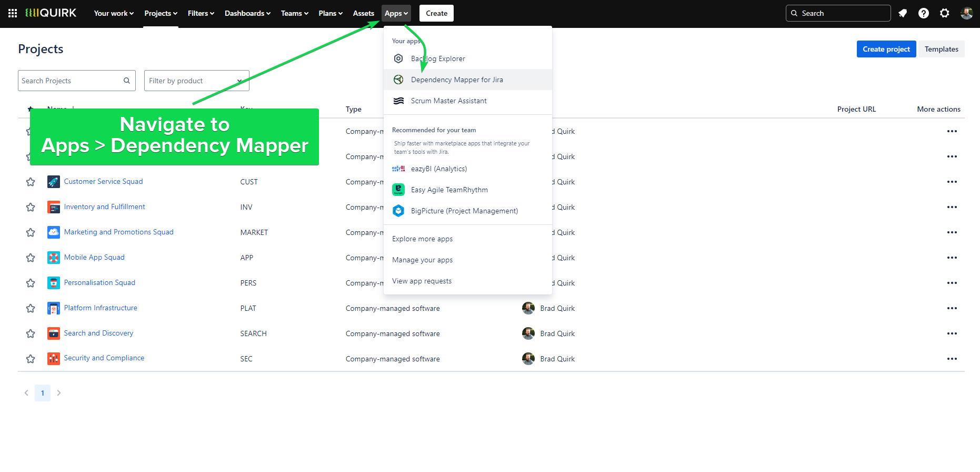This screenshot has height=472, width=980.
Task: Open more actions for Platform Infrastructure
Action: point(952,308)
